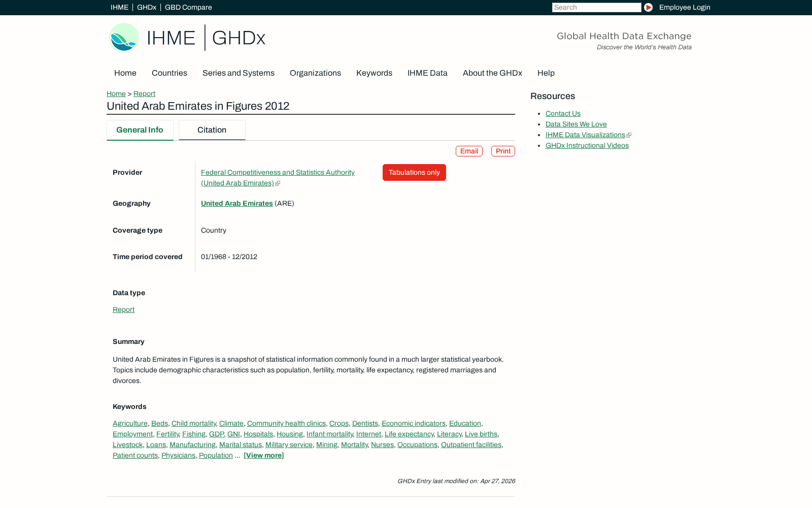The height and width of the screenshot is (508, 812).
Task: Click Community health clinics keyword
Action: tap(286, 423)
